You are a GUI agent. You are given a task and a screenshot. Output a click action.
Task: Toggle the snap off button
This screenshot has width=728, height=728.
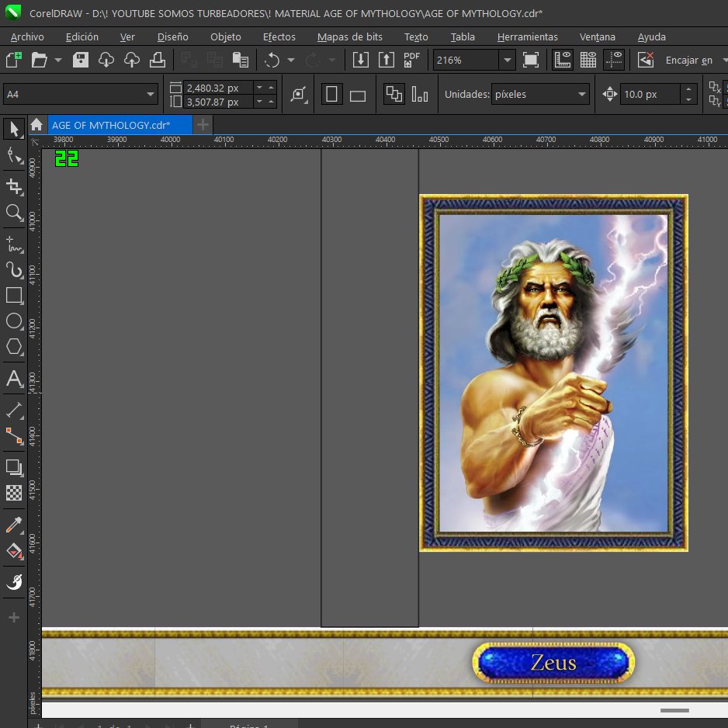point(646,60)
